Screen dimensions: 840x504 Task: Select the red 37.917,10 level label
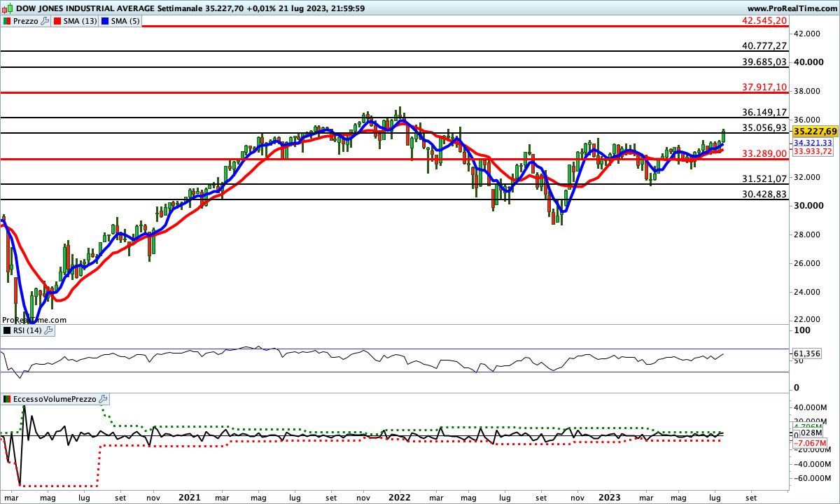(x=764, y=87)
